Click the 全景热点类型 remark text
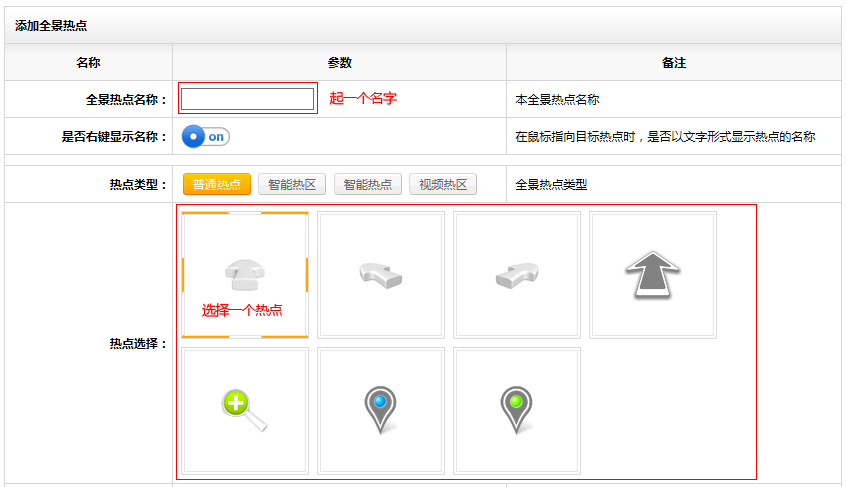The image size is (847, 487). (x=551, y=185)
